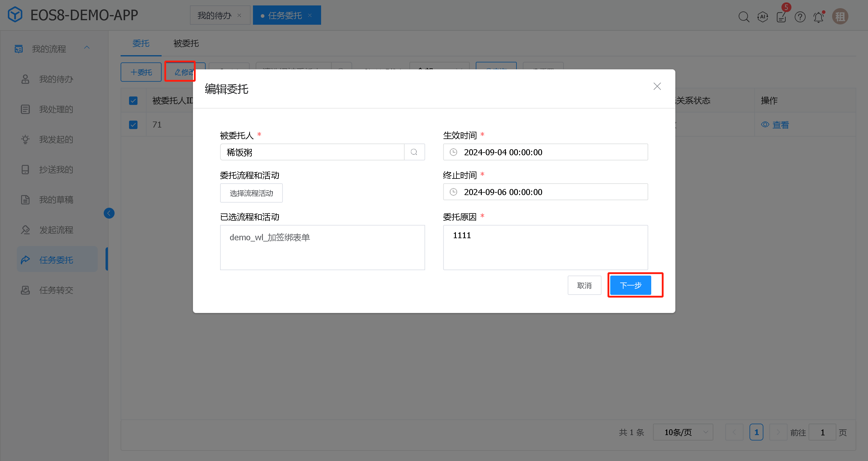868x461 pixels.
Task: Click the help question mark icon
Action: click(800, 17)
